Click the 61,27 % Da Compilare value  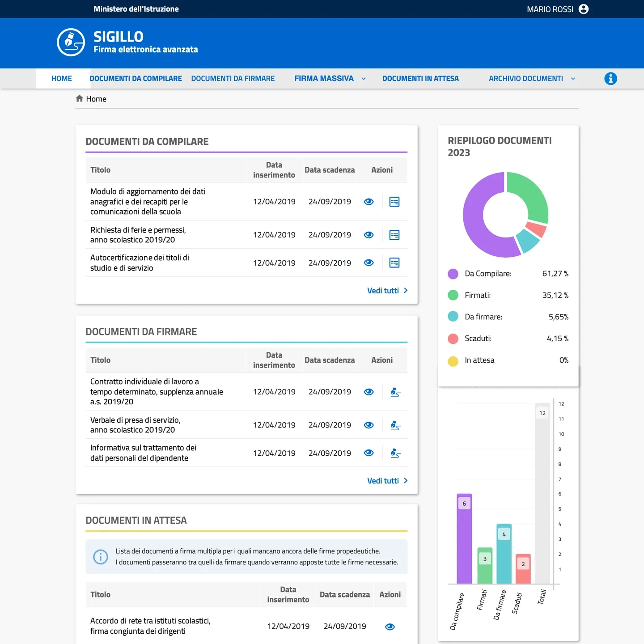coord(555,274)
